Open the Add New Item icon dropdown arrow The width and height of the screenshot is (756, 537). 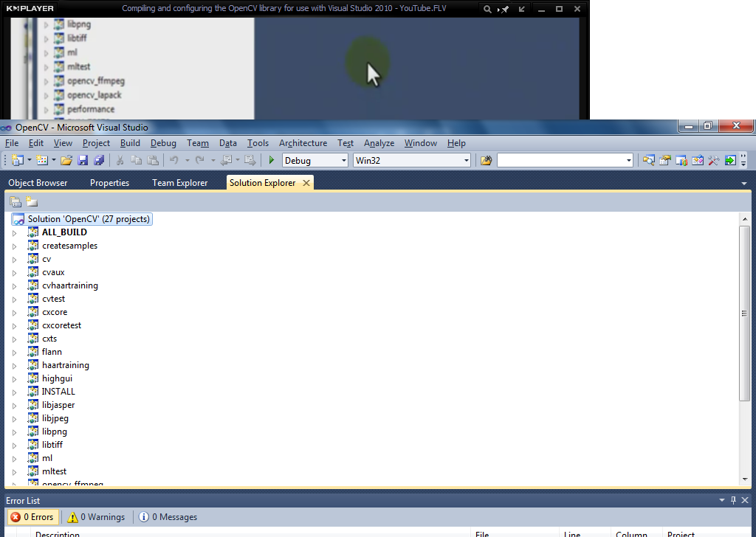coord(53,160)
